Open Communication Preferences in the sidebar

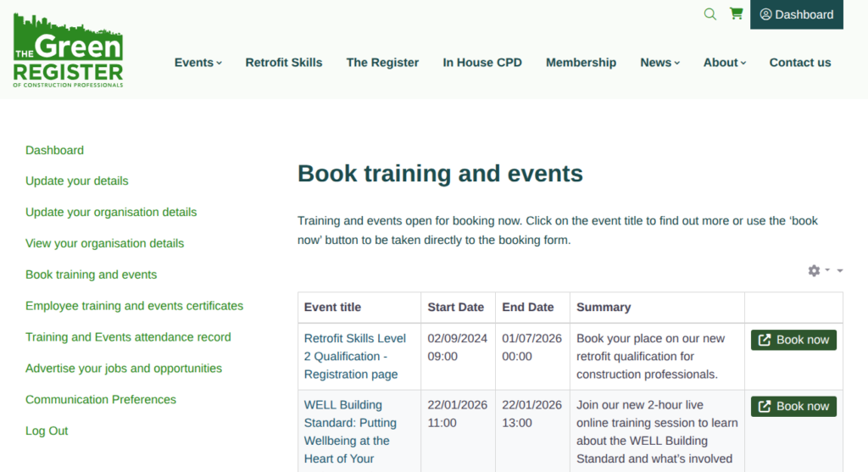tap(101, 399)
